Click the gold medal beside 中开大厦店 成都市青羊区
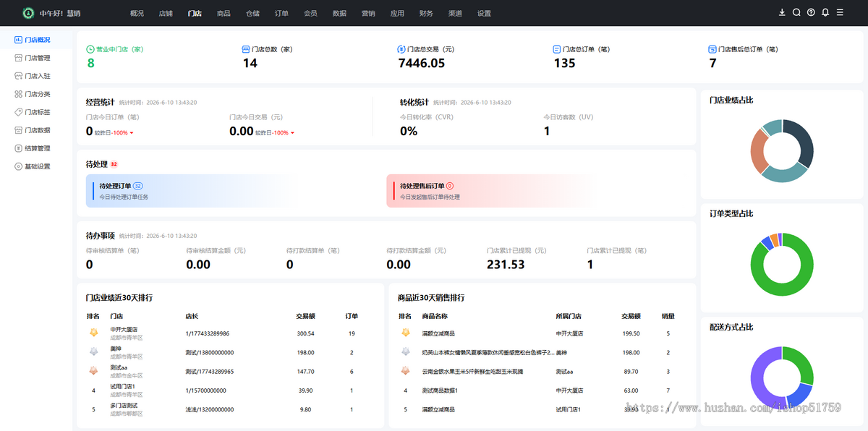 click(x=93, y=333)
